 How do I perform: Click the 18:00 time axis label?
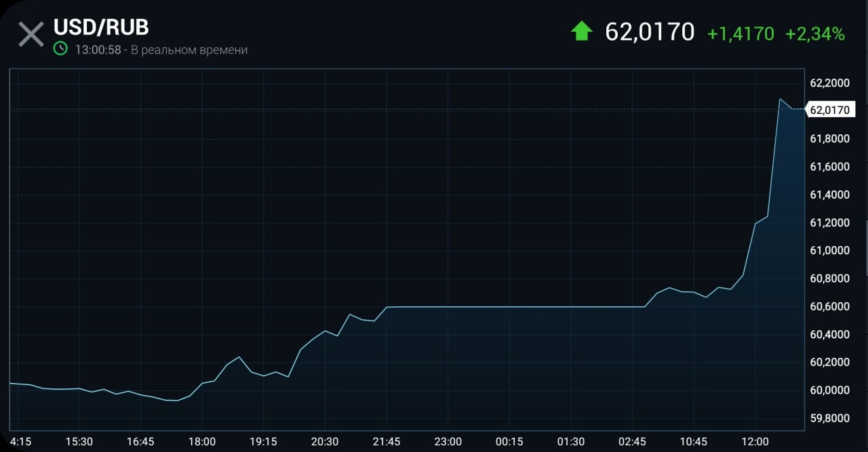[202, 441]
